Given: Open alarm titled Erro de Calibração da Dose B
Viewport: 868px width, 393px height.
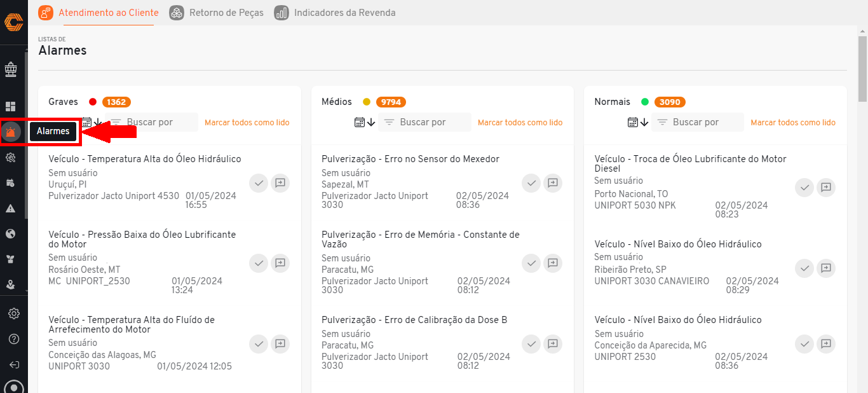Looking at the screenshot, I should (x=414, y=320).
